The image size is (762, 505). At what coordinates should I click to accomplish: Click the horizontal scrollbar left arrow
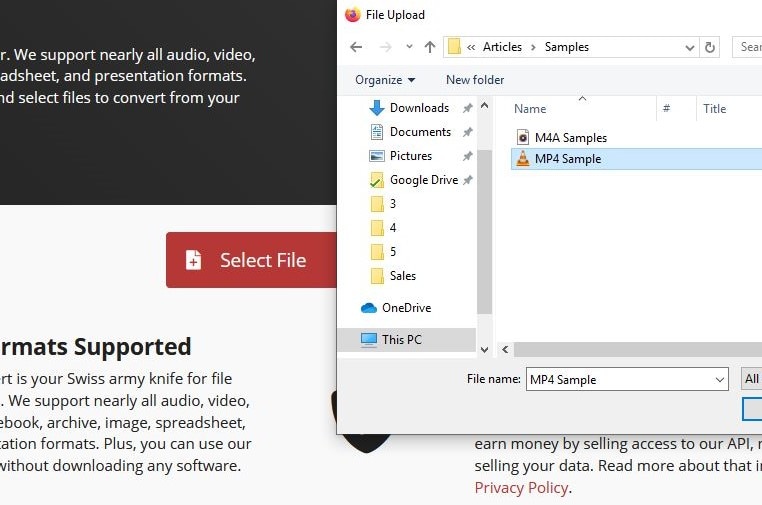(505, 349)
